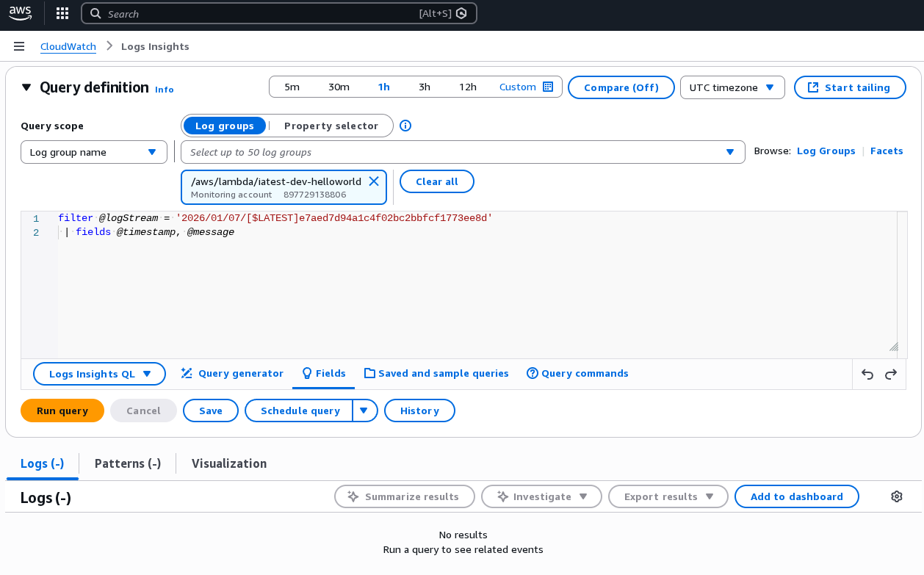Click the Save button
This screenshot has height=575, width=924.
pyautogui.click(x=211, y=411)
